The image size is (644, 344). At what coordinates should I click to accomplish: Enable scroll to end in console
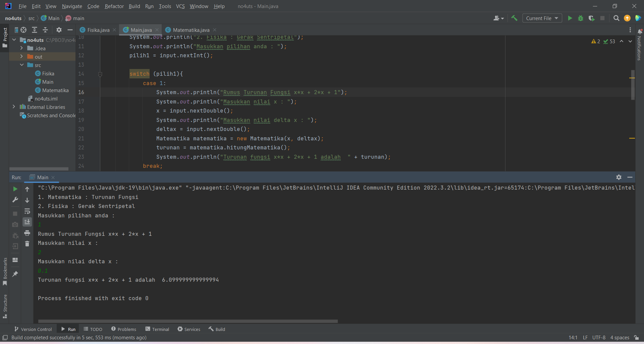[x=27, y=222]
